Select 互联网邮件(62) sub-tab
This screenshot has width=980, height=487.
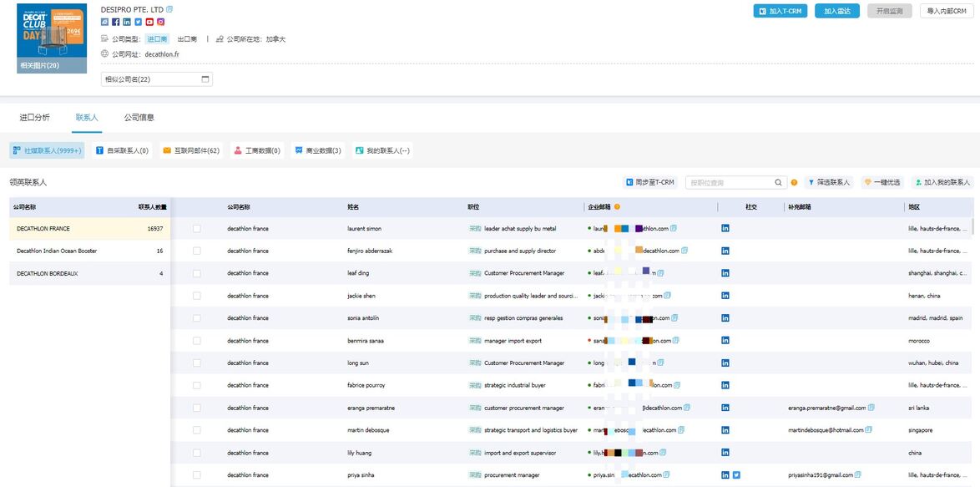tap(191, 150)
